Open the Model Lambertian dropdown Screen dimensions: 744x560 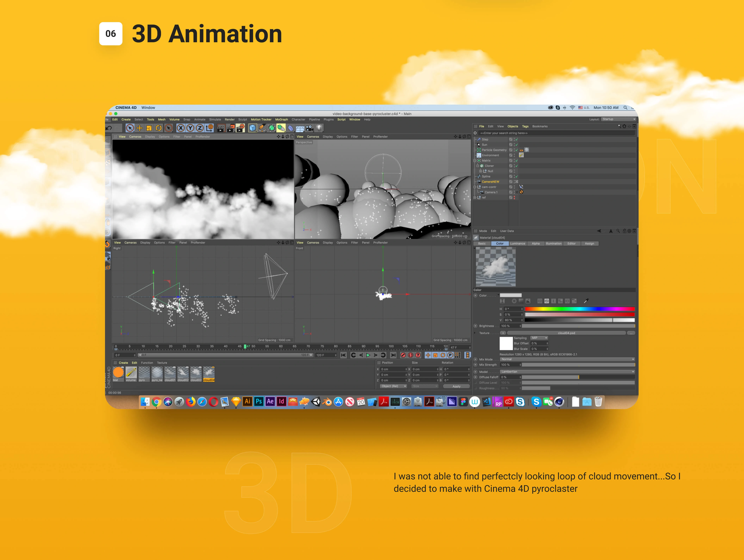coord(567,372)
